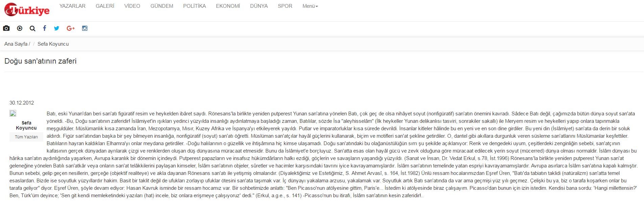The width and height of the screenshot is (644, 205).
Task: Click the author Sefa Koyuncu thumbnail
Action: pos(13,113)
